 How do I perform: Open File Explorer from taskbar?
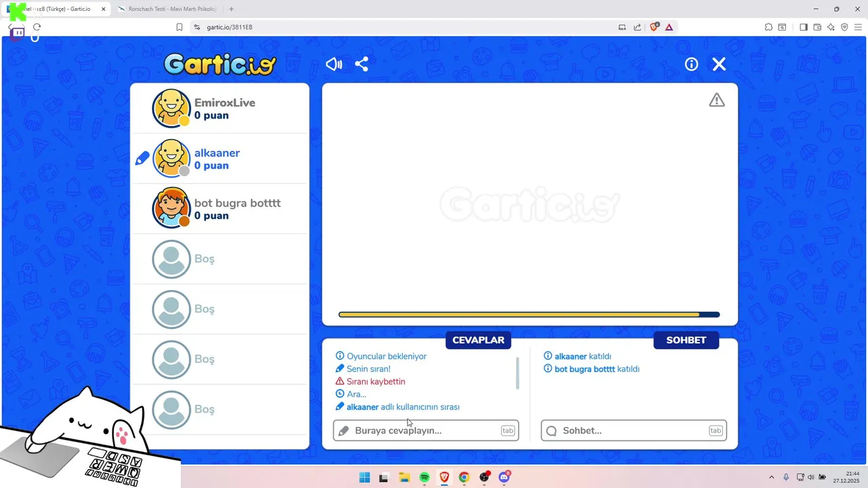coord(404,477)
